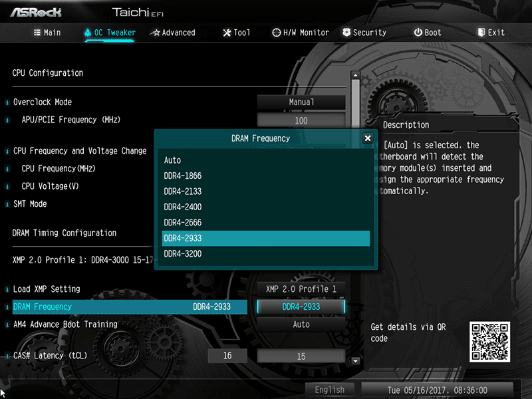Click the Main tab list icon
The width and height of the screenshot is (532, 399).
(x=37, y=33)
